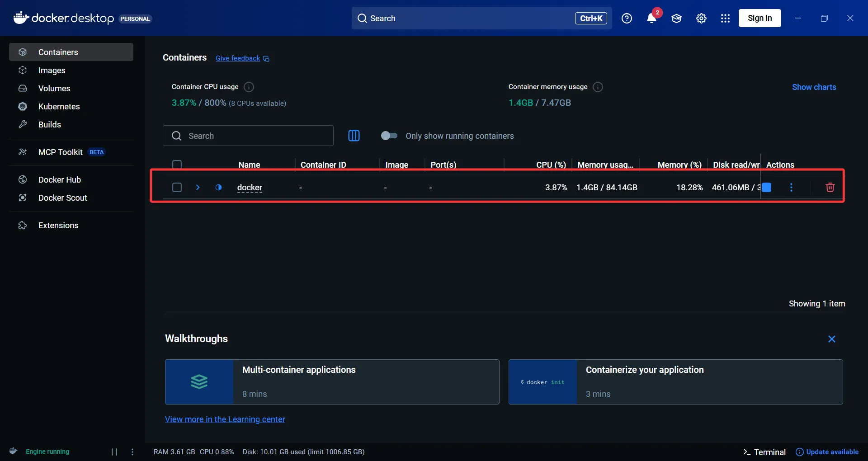
Task: Click the Docker Desktop whale logo
Action: [21, 18]
